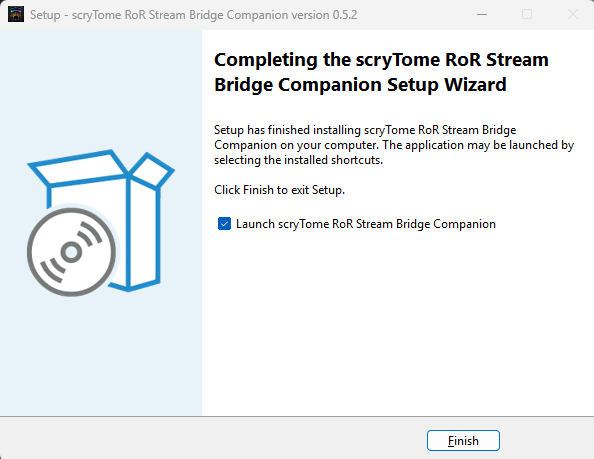Minimize the Setup wizard window
Screen dimensions: 594x459
pyautogui.click(x=482, y=14)
